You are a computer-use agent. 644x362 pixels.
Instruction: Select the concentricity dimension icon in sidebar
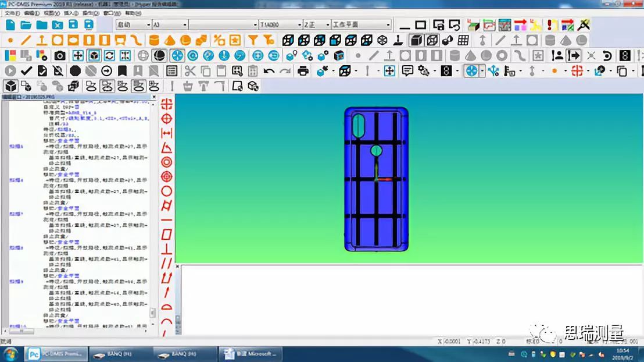pyautogui.click(x=167, y=162)
